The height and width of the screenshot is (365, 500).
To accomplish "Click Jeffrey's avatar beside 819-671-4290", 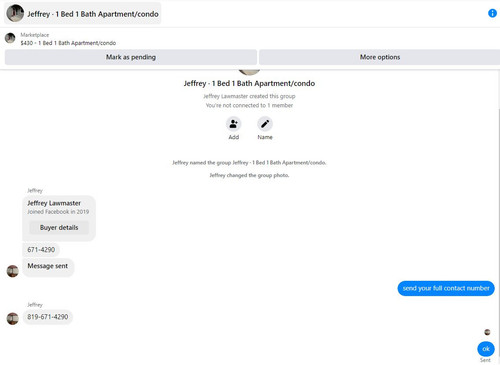I will click(13, 318).
